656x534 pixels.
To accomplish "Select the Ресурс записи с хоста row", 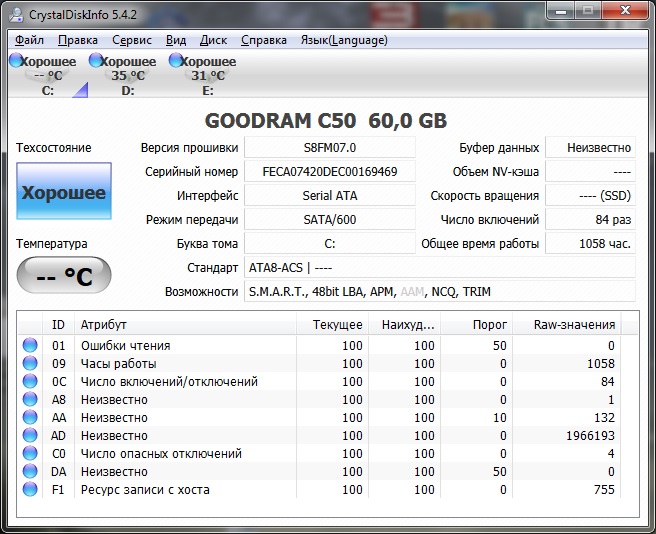I will point(319,490).
